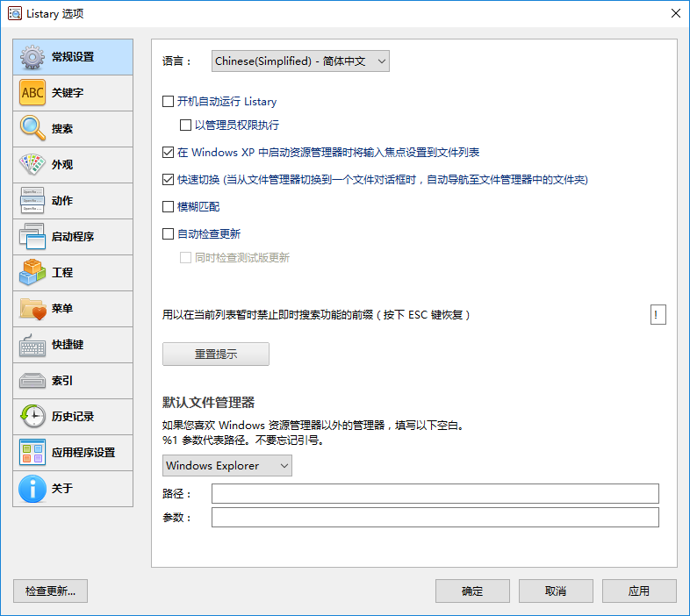Click the "%1 参数代表路径" hint text
This screenshot has width=690, height=616.
(x=243, y=440)
